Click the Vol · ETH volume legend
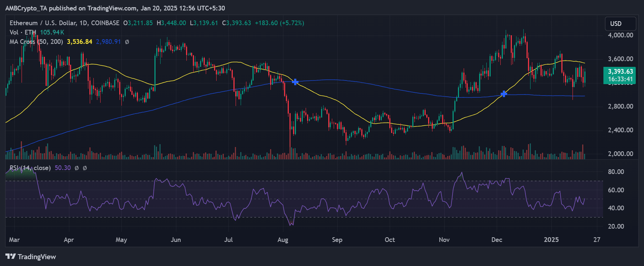Viewport: 644px width, 266px height. [x=23, y=32]
